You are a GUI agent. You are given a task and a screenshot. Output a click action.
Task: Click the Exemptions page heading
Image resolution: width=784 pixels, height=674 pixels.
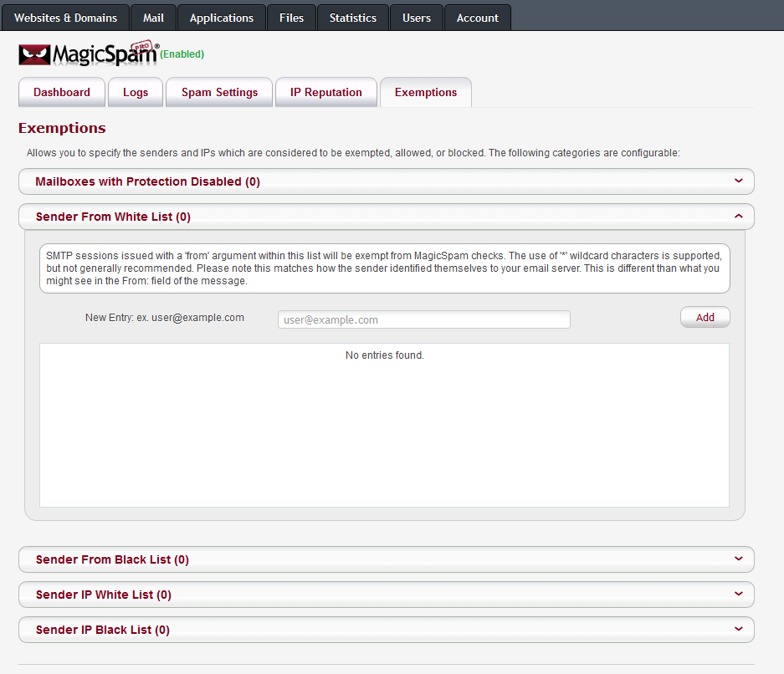pyautogui.click(x=62, y=128)
